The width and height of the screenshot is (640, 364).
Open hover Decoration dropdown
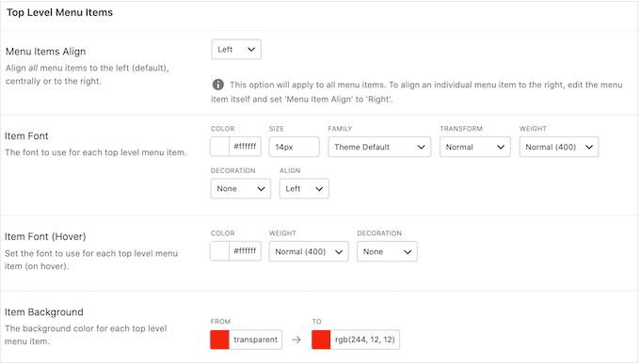pyautogui.click(x=387, y=251)
